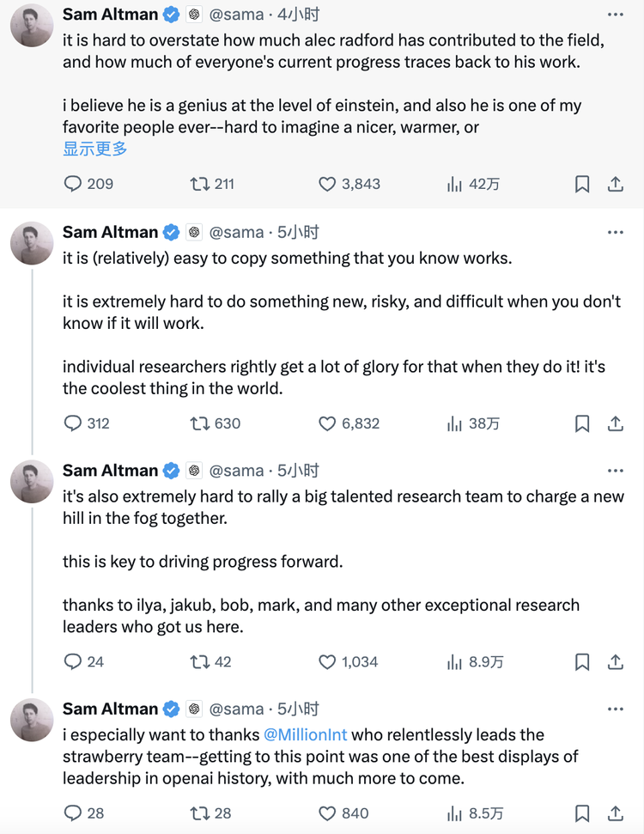Reply to the tweet with 24 replies

[74, 662]
